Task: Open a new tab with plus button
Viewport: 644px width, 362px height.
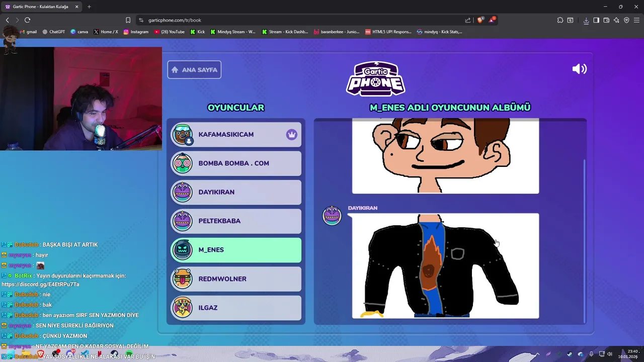Action: (x=89, y=7)
